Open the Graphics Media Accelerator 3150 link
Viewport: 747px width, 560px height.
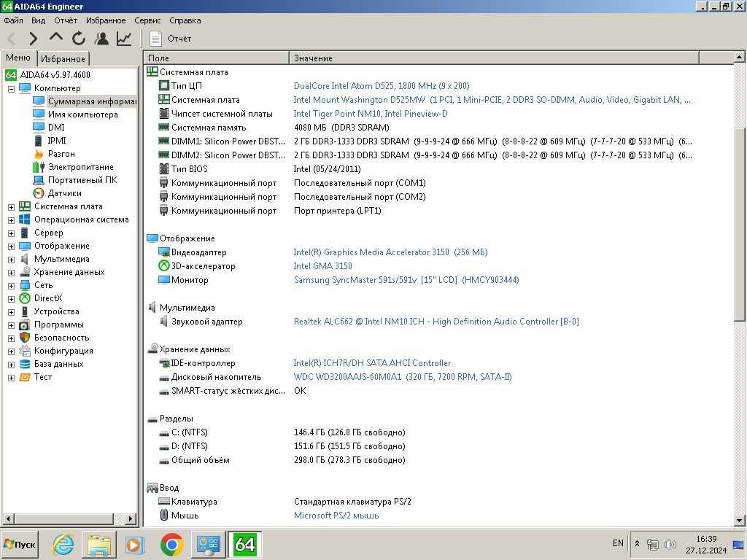(x=390, y=252)
